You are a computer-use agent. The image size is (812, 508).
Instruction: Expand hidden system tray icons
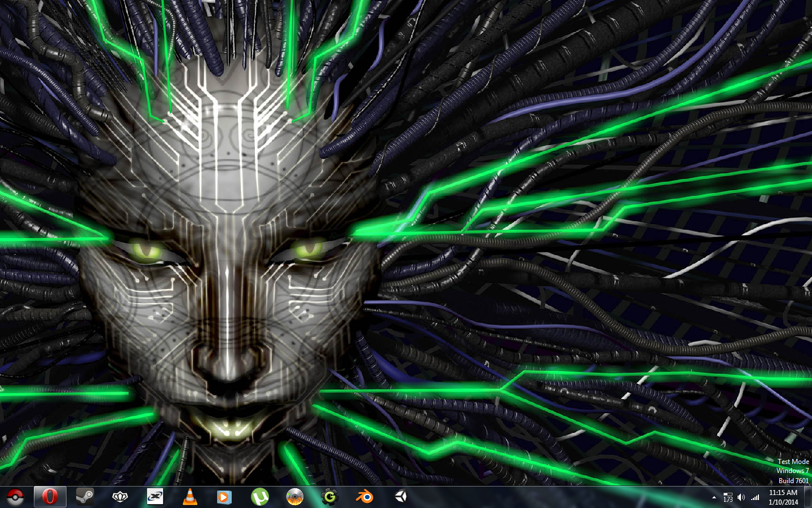pyautogui.click(x=714, y=498)
